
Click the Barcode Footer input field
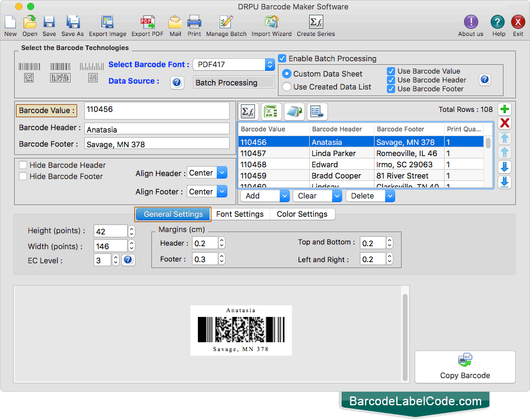[157, 144]
